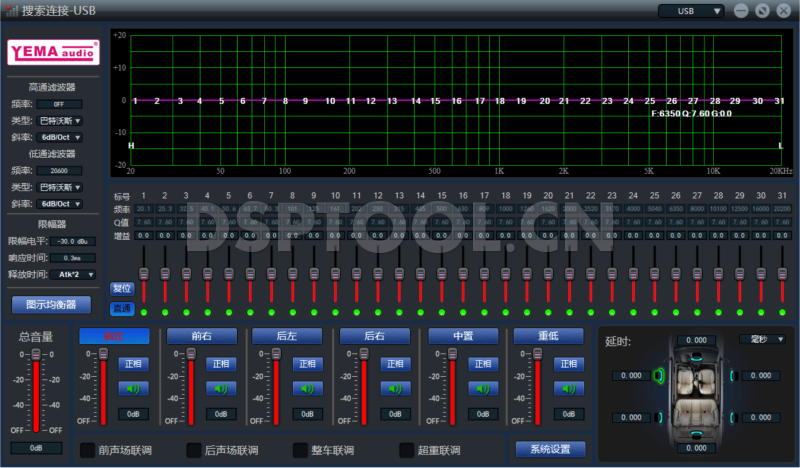Click the 总音量 master volume slider

[36, 390]
